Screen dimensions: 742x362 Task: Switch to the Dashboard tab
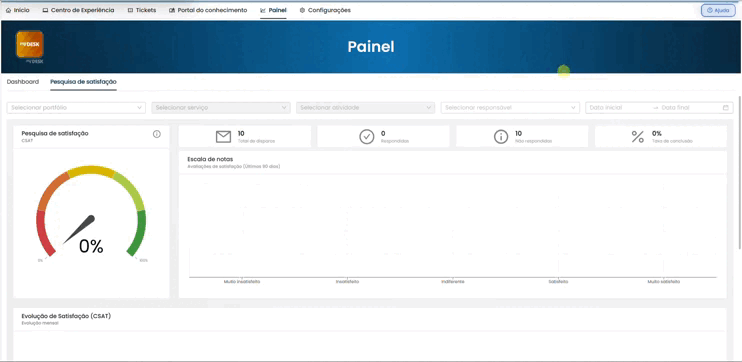tap(23, 82)
